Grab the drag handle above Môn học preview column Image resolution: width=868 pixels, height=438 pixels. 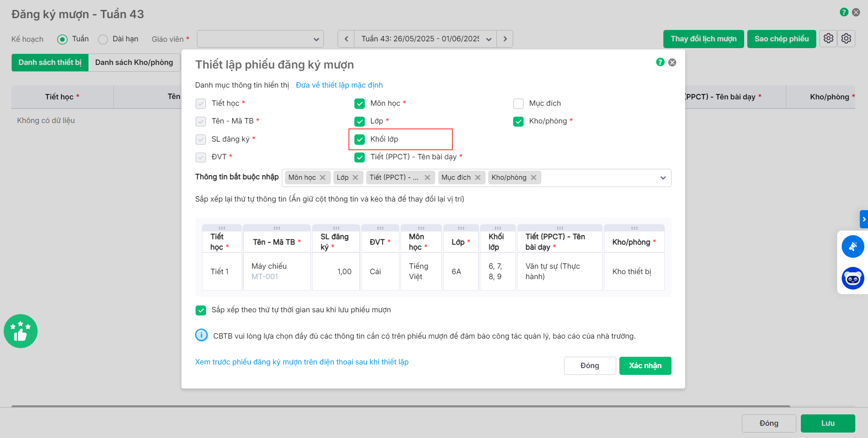[x=421, y=228]
